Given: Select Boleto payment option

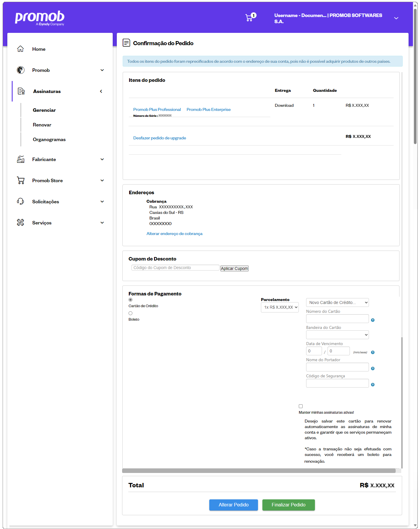Looking at the screenshot, I should tap(131, 313).
